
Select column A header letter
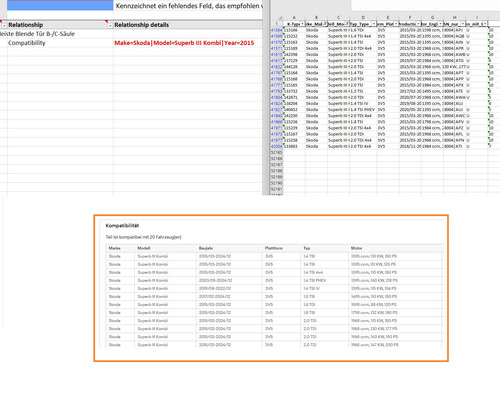click(x=294, y=17)
